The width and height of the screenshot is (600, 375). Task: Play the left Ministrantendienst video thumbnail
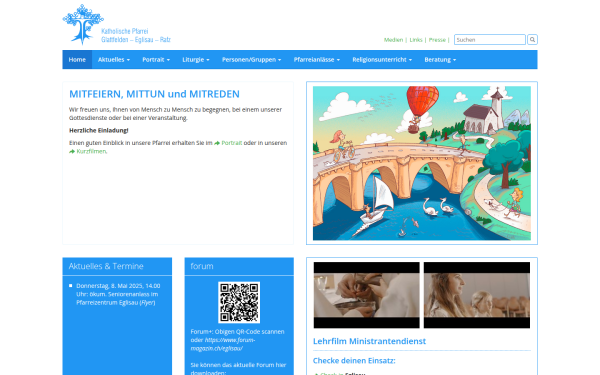(367, 295)
